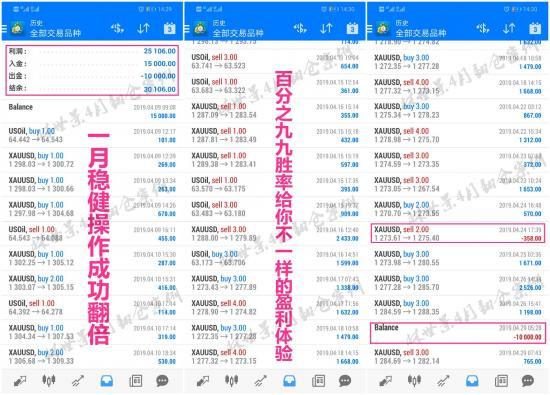Expand the 全部交易品种 symbol selector in left panel
The width and height of the screenshot is (550, 395).
55,33
